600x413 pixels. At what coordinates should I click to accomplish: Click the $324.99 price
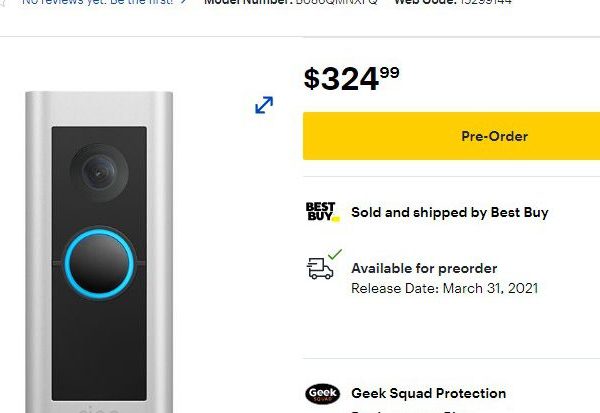(351, 78)
